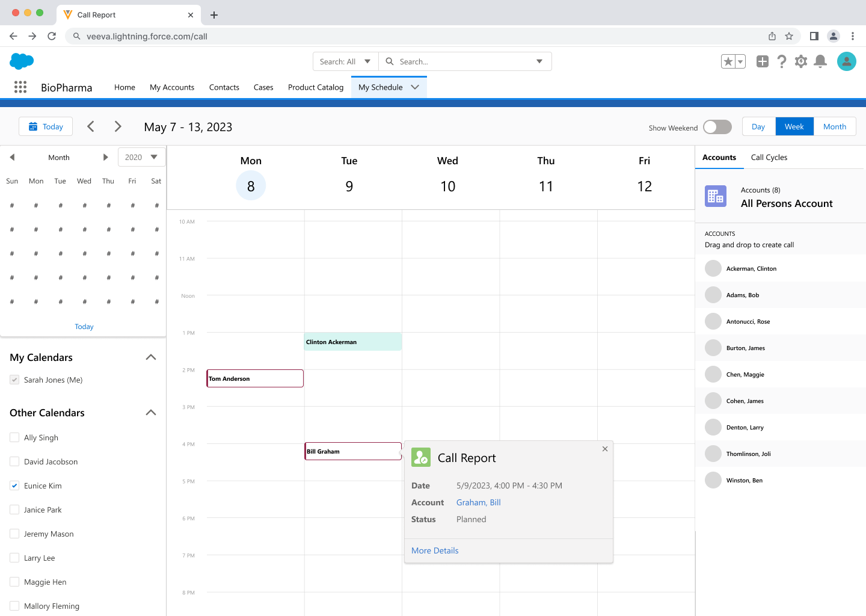Open the 2020 year dropdown
Image resolution: width=866 pixels, height=616 pixels.
coord(141,158)
